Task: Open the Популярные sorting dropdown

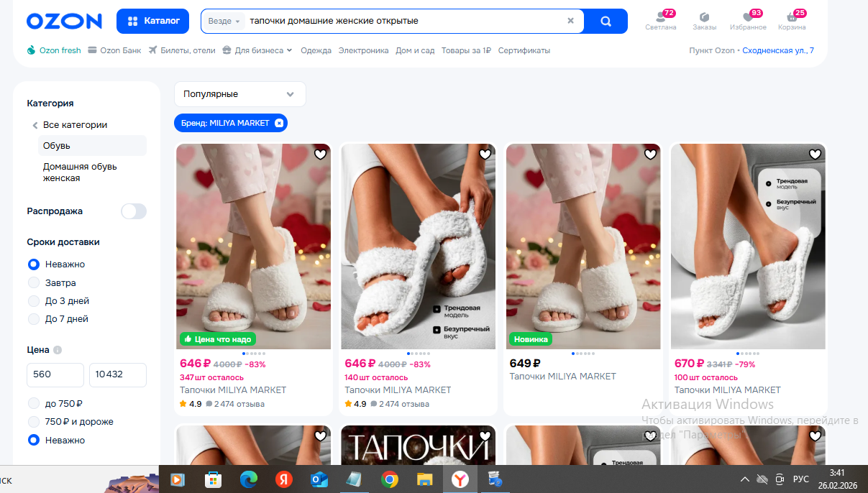Action: pos(239,94)
